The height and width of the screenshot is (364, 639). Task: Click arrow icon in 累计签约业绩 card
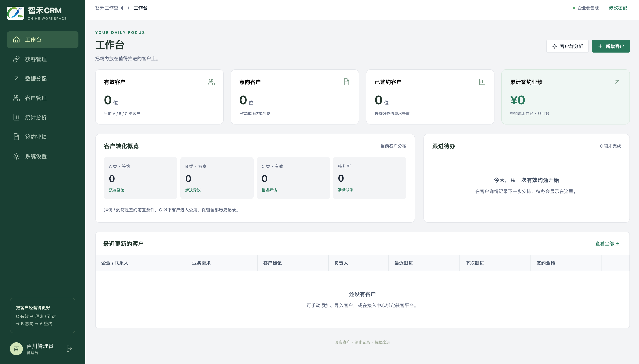coord(617,82)
